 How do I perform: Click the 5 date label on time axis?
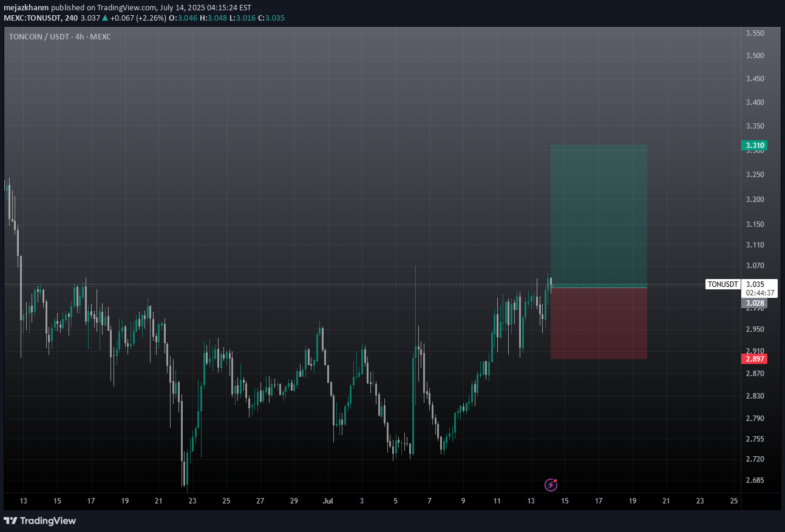(395, 501)
